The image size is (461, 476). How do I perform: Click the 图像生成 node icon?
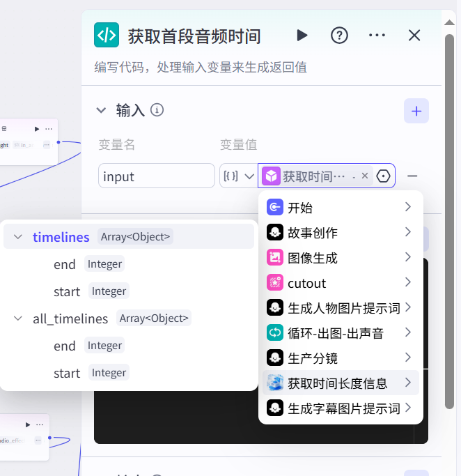coord(275,257)
